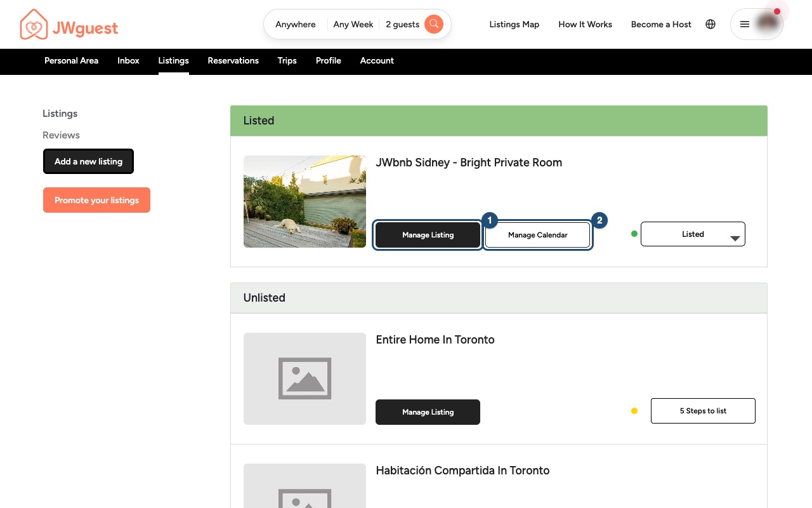Select Listings in the left sidebar

60,114
